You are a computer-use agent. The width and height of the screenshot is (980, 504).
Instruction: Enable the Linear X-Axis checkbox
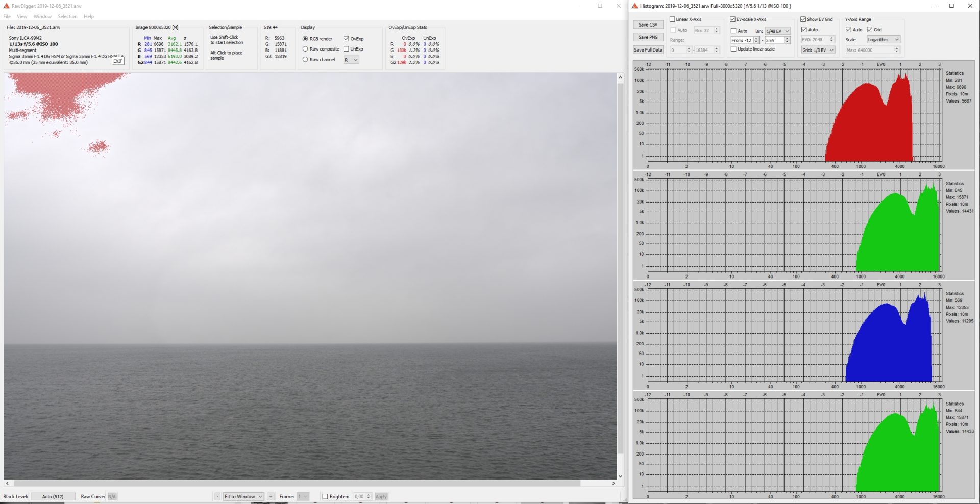click(x=672, y=19)
